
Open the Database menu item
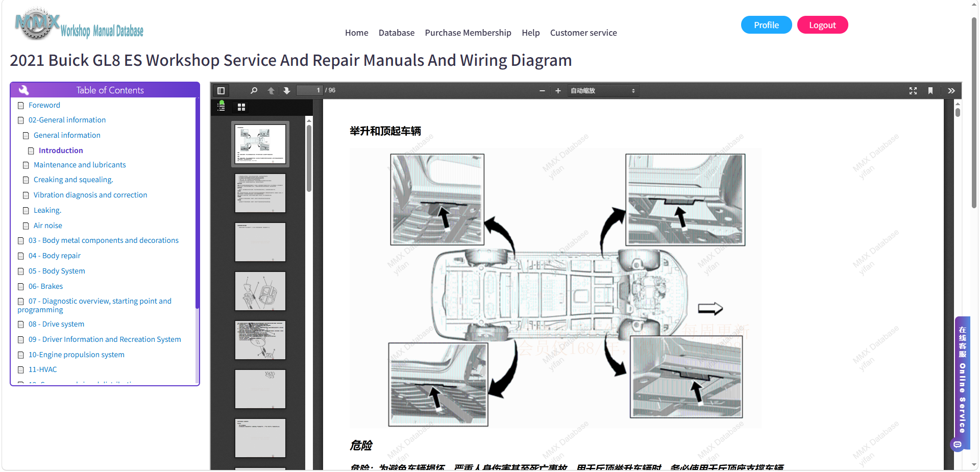[397, 33]
